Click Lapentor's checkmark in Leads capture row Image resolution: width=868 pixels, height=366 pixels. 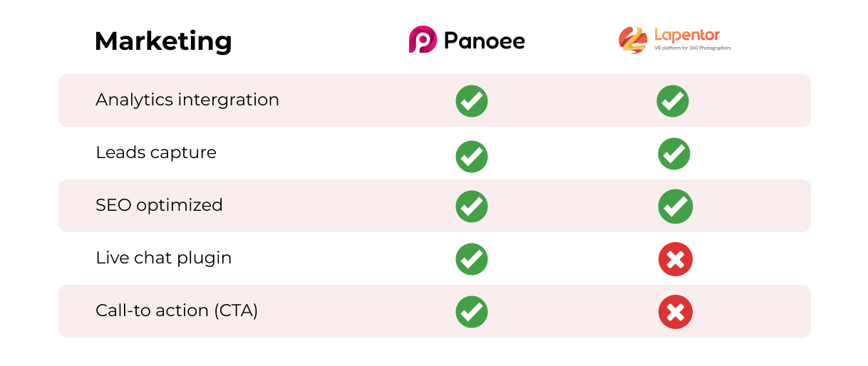point(674,153)
